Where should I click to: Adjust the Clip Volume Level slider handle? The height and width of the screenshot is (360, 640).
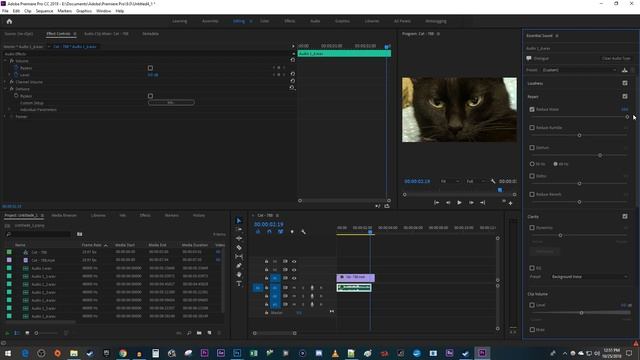[x=581, y=313]
